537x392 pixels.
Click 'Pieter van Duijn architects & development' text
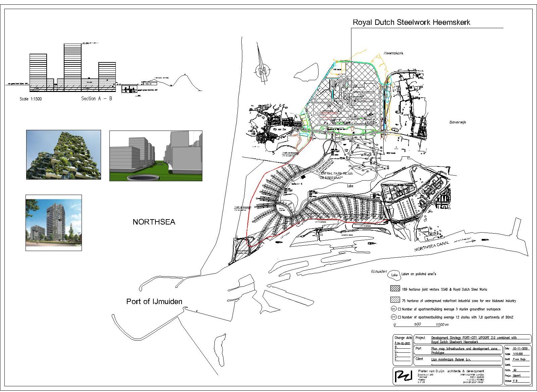451,371
